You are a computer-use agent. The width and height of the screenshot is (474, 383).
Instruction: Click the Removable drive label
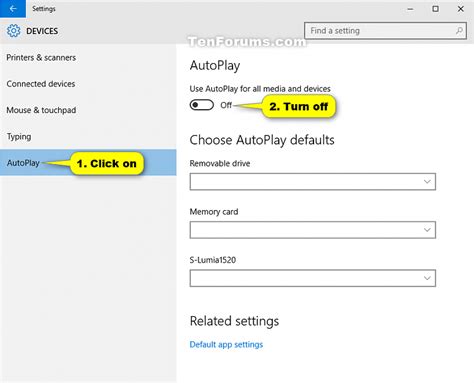[x=220, y=163]
